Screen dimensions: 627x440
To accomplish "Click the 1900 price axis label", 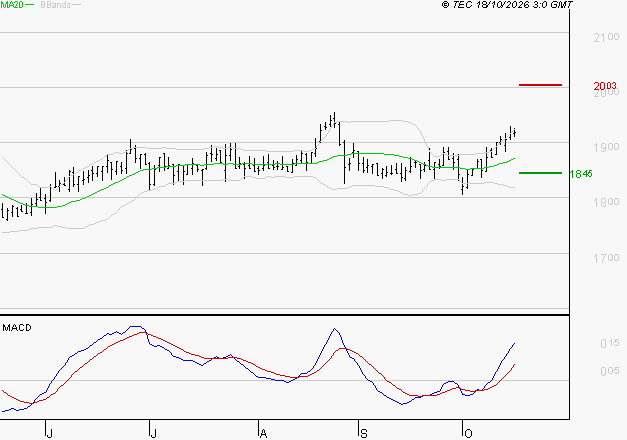I will tap(606, 147).
